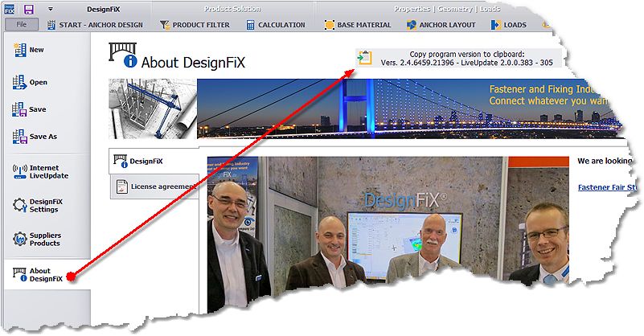Screen dimensions: 644x336
Task: Click the New project icon
Action: [20, 50]
